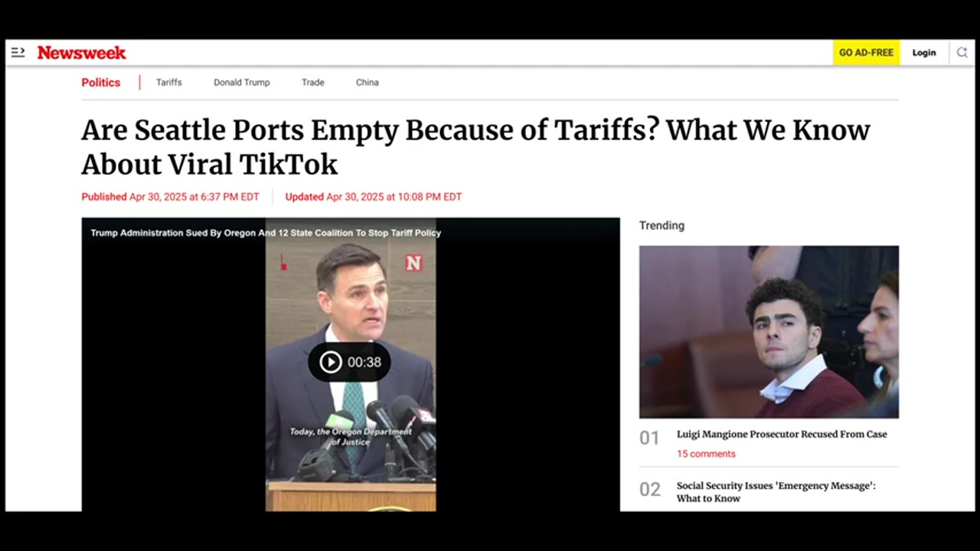Open the 15 comments link
Screen dimensions: 980x551
706,454
